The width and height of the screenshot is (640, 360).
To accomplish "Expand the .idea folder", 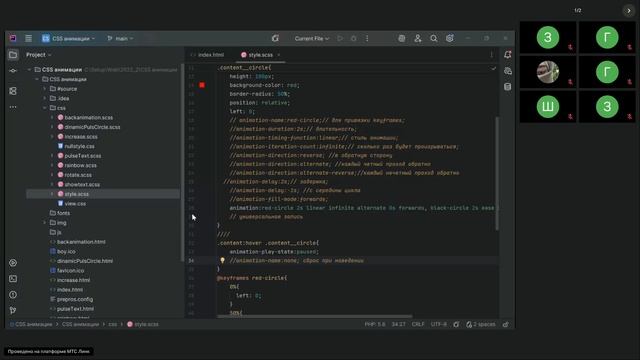I will (44, 98).
